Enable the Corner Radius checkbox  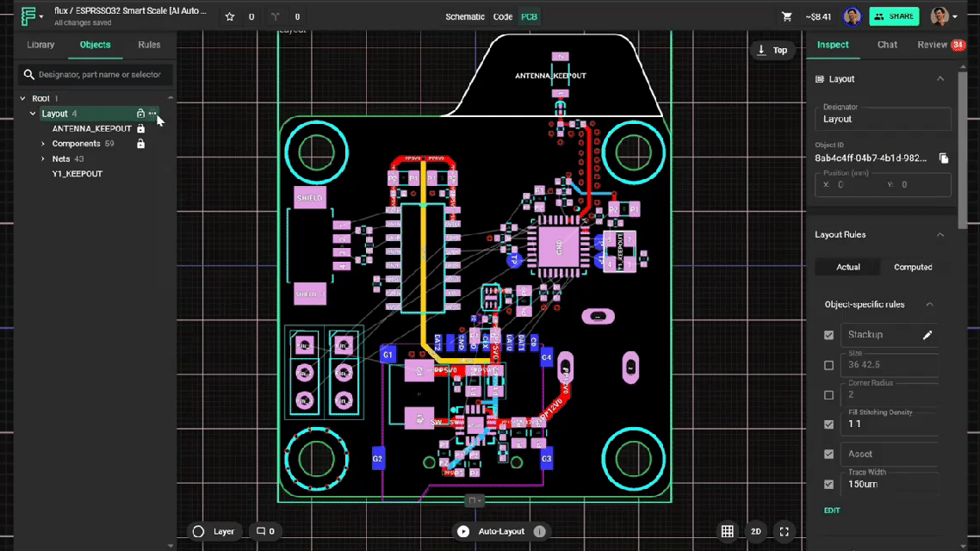pyautogui.click(x=828, y=395)
